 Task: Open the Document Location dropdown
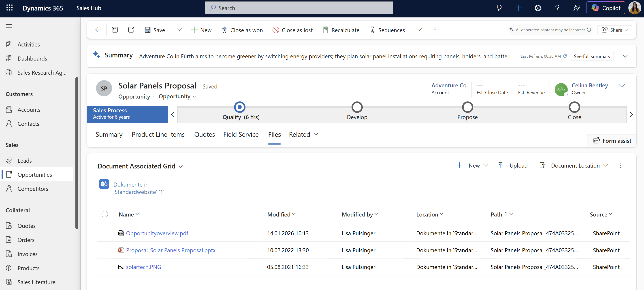pos(574,166)
